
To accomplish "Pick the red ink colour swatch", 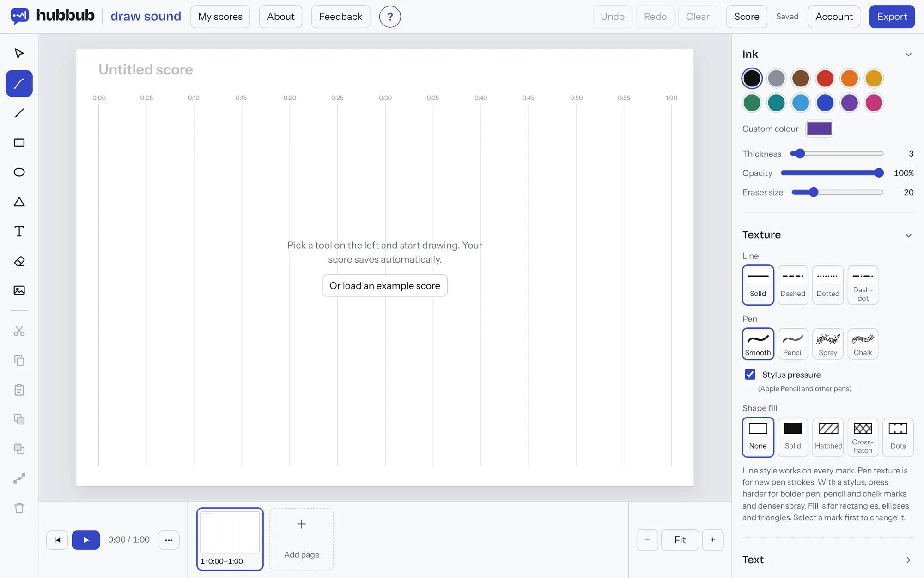I will pyautogui.click(x=825, y=79).
